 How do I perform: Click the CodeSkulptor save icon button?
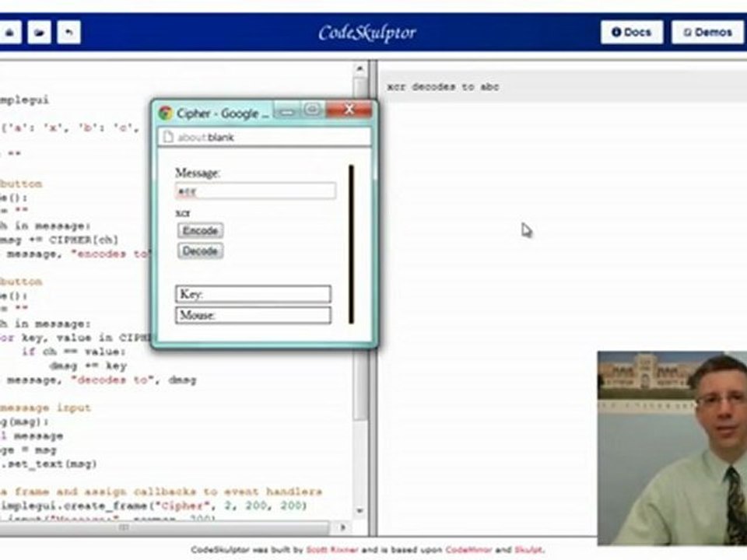9,33
